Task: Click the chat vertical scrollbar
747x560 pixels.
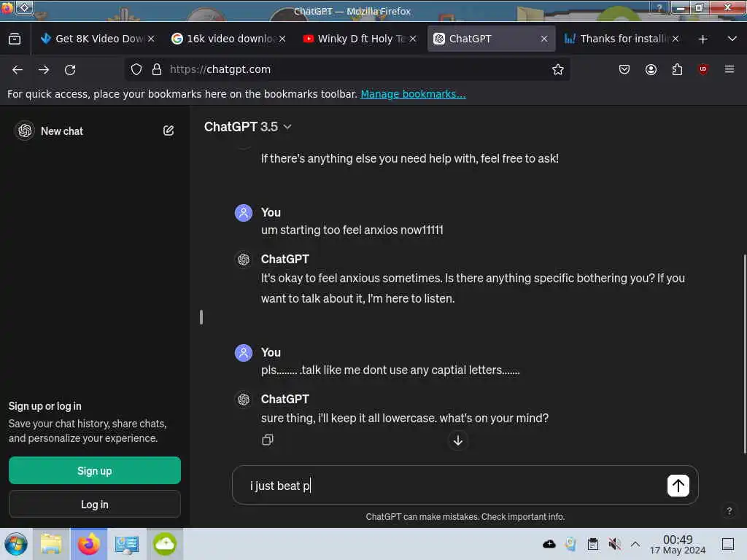Action: tap(744, 354)
